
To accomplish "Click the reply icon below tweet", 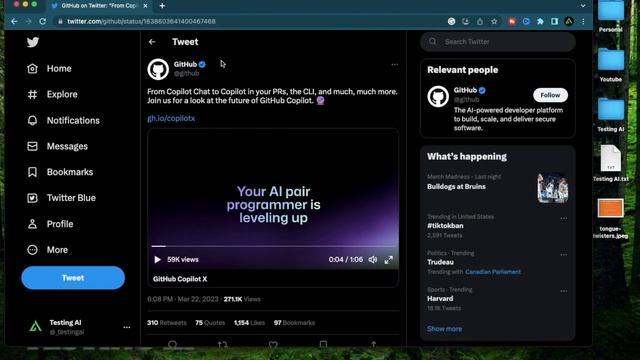I will pyautogui.click(x=172, y=344).
